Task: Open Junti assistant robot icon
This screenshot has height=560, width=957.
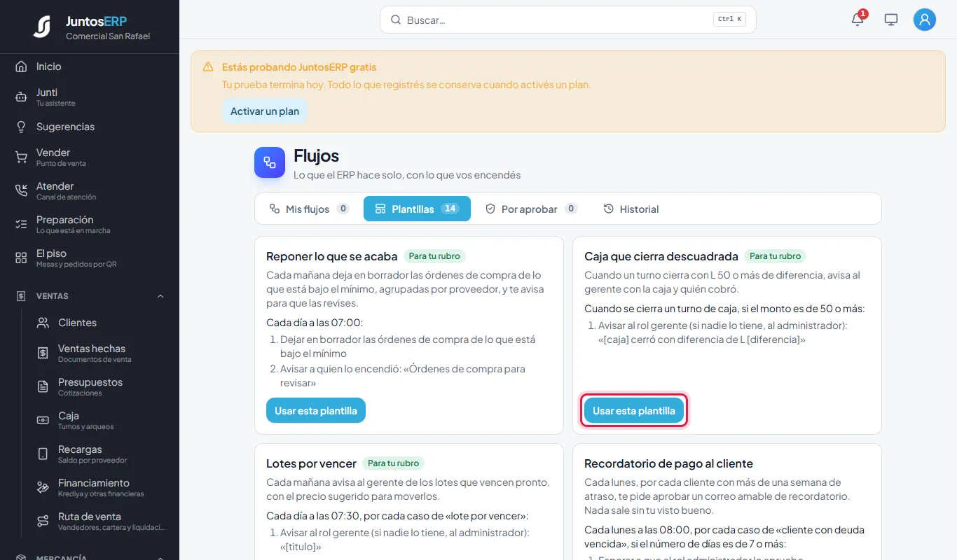Action: (x=21, y=97)
